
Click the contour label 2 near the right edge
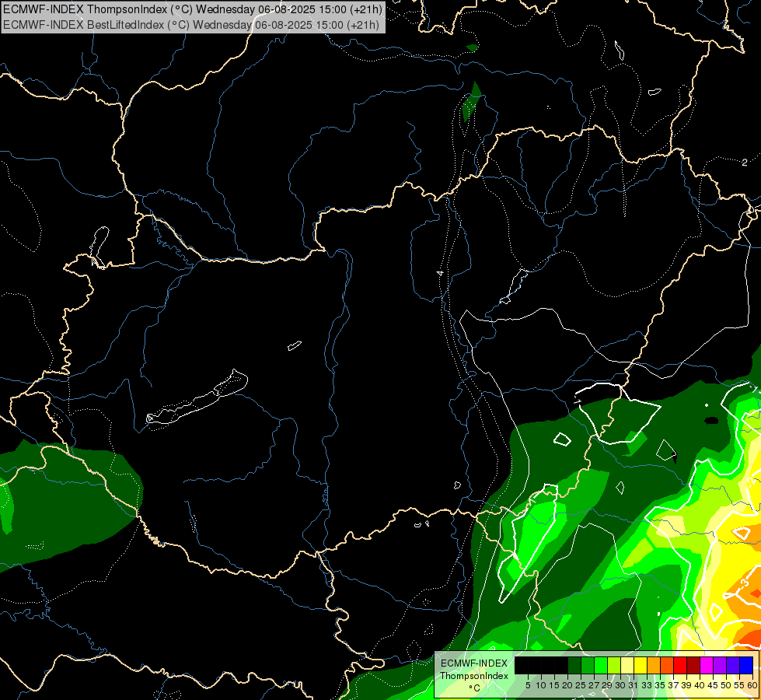[x=745, y=163]
